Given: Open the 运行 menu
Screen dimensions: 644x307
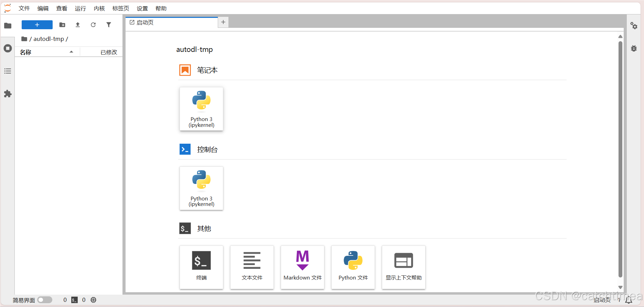Looking at the screenshot, I should 80,8.
